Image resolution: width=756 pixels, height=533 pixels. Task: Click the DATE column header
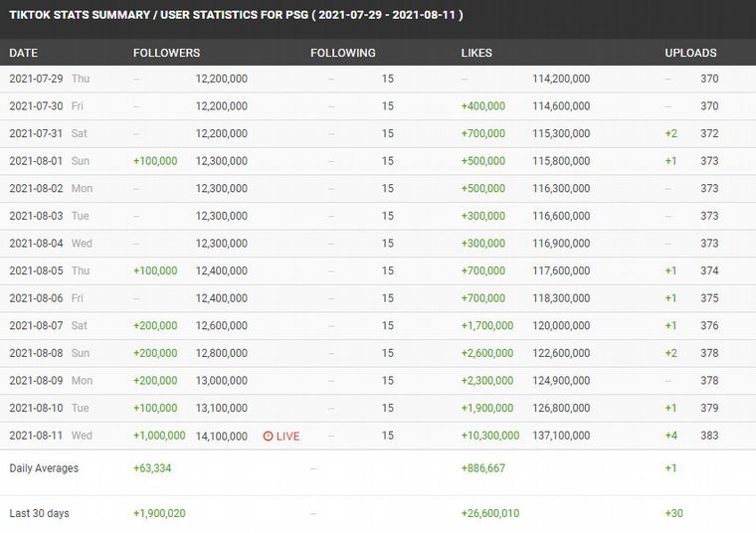24,53
